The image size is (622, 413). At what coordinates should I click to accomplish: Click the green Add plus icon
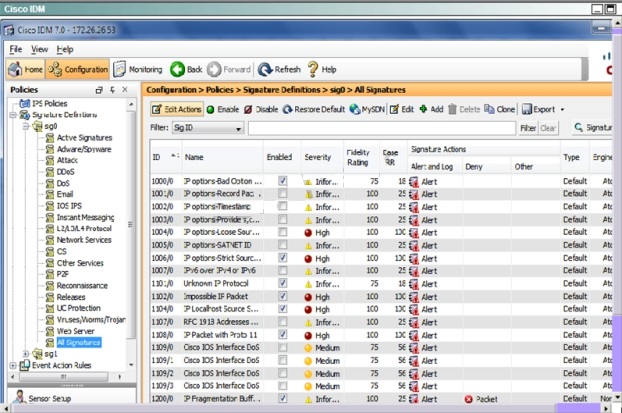click(x=423, y=109)
